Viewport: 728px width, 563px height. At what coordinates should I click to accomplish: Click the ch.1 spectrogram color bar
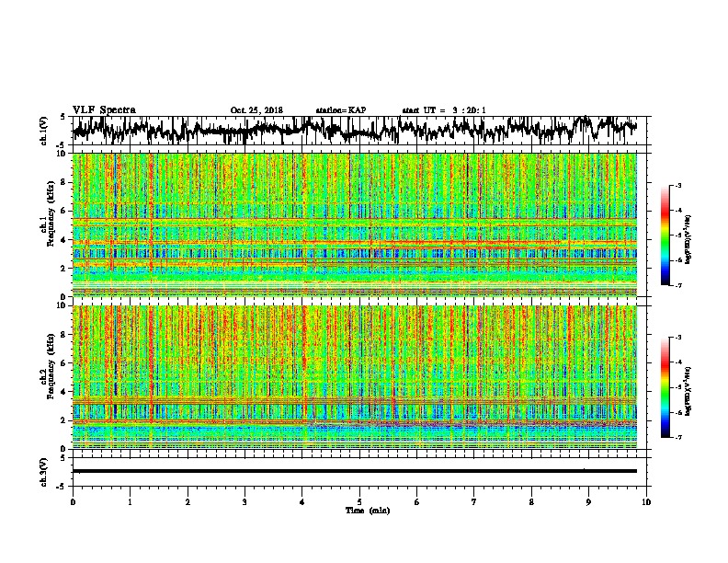pos(665,236)
